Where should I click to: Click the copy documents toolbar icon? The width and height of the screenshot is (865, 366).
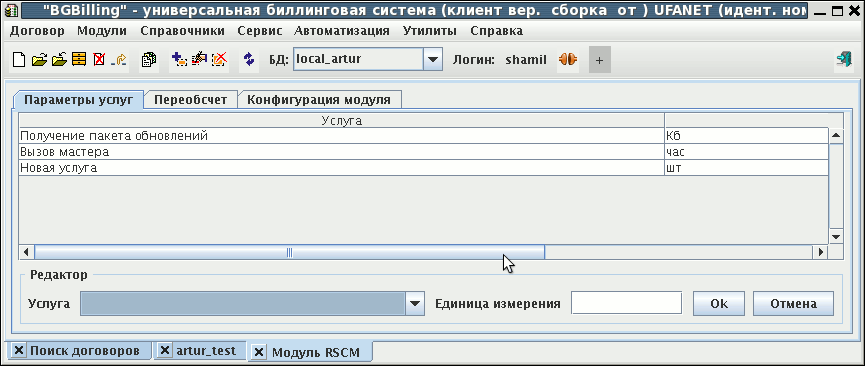coord(148,59)
